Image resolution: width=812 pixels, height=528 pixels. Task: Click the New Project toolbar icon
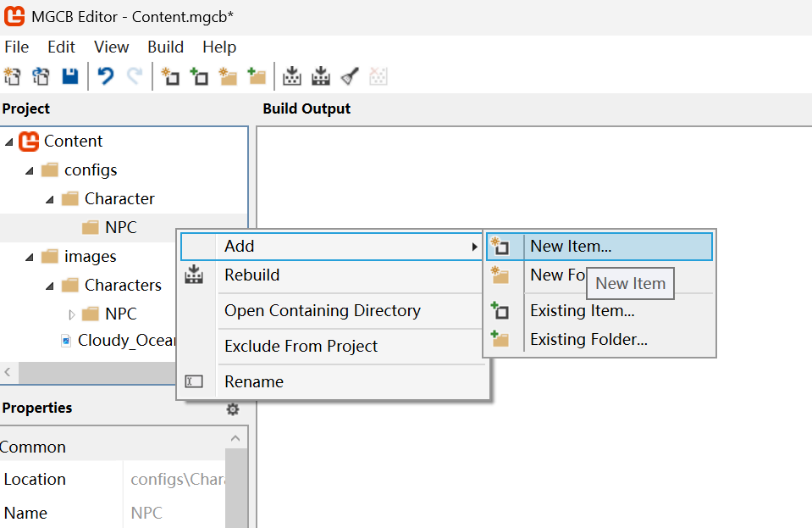click(x=13, y=76)
